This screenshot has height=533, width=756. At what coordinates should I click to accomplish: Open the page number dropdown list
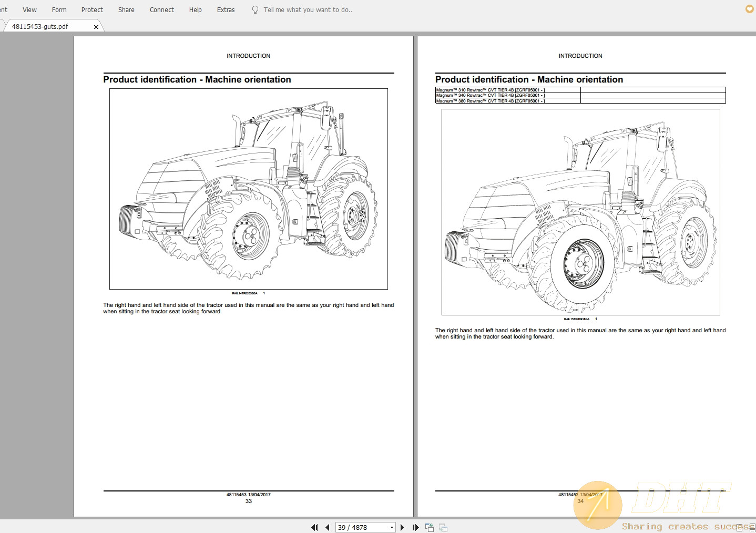click(391, 527)
